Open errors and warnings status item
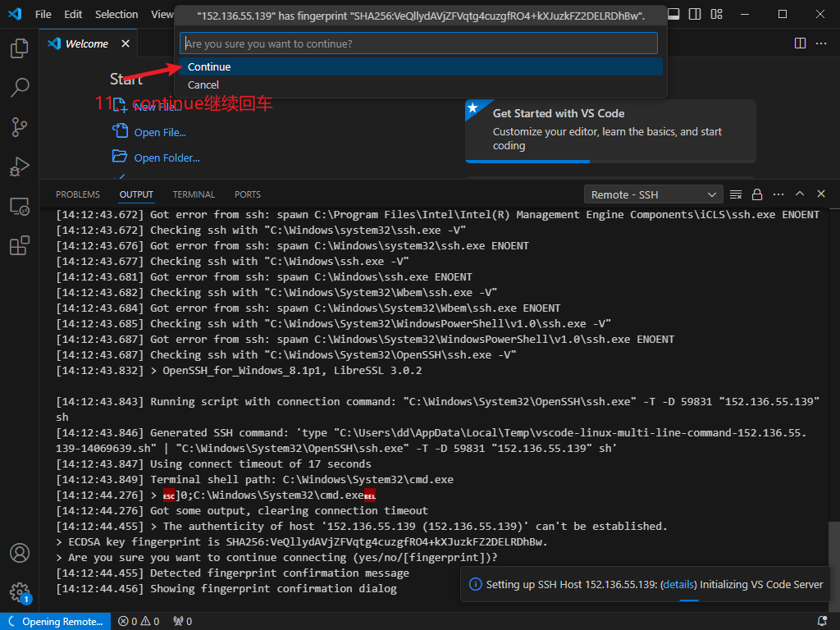 point(139,622)
